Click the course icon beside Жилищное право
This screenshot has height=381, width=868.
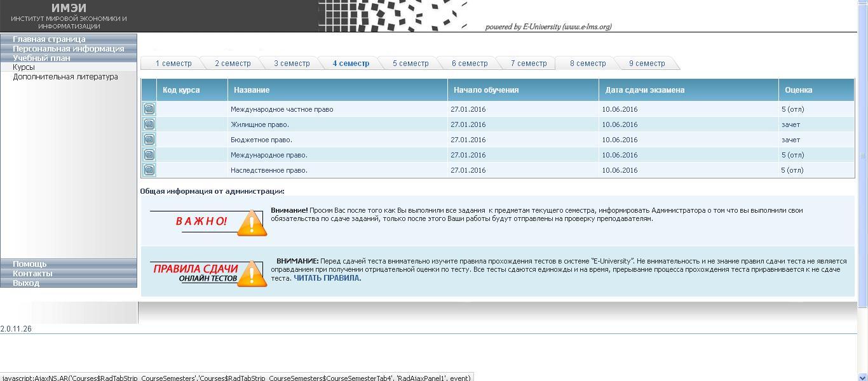(149, 124)
